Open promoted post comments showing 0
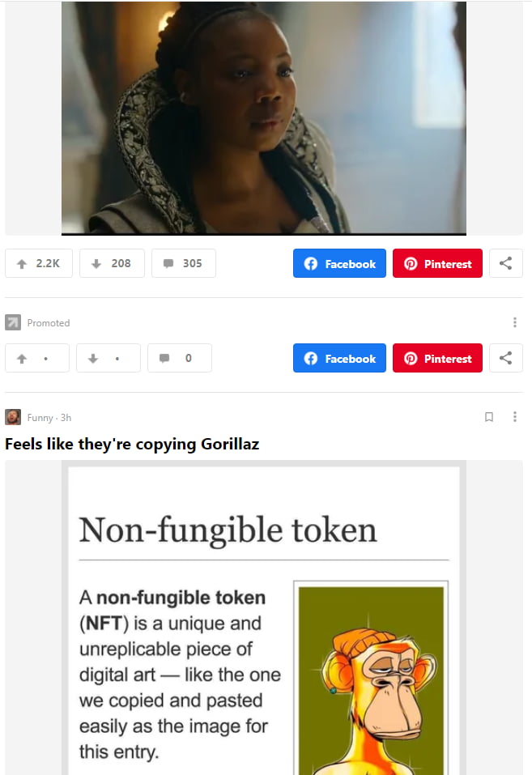532x775 pixels. pos(180,358)
